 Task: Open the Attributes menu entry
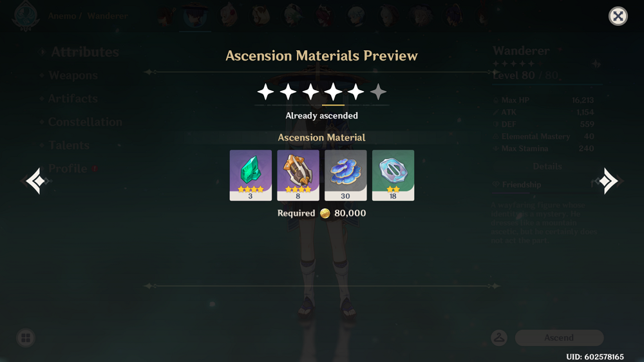84,52
